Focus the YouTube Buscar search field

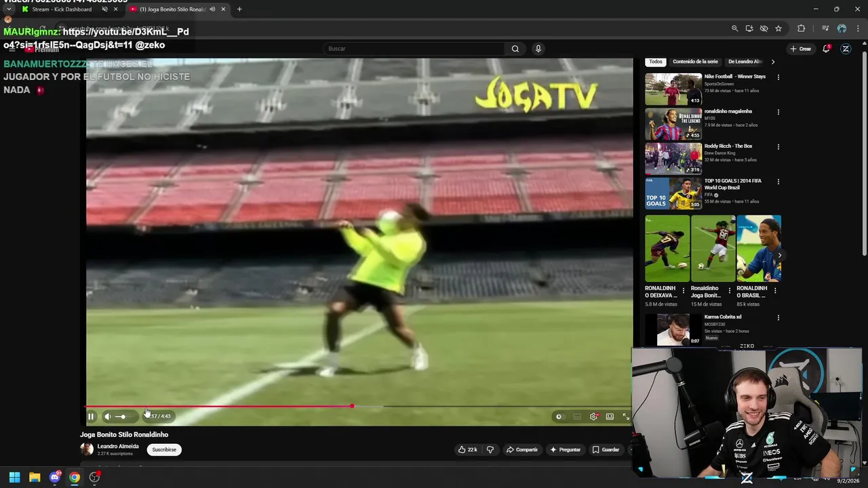(414, 49)
